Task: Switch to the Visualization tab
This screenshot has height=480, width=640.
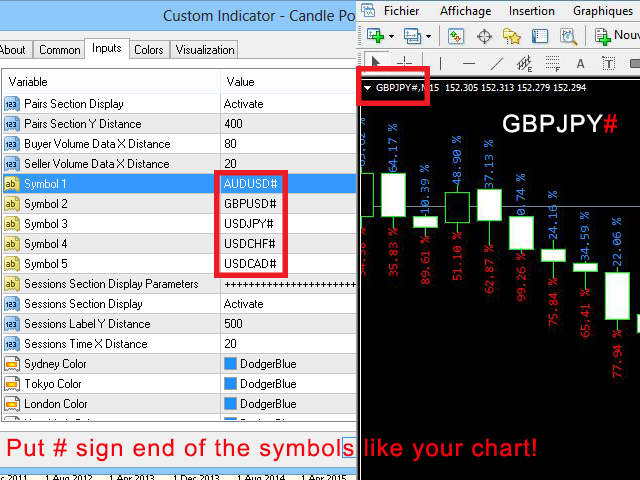Action: 205,50
